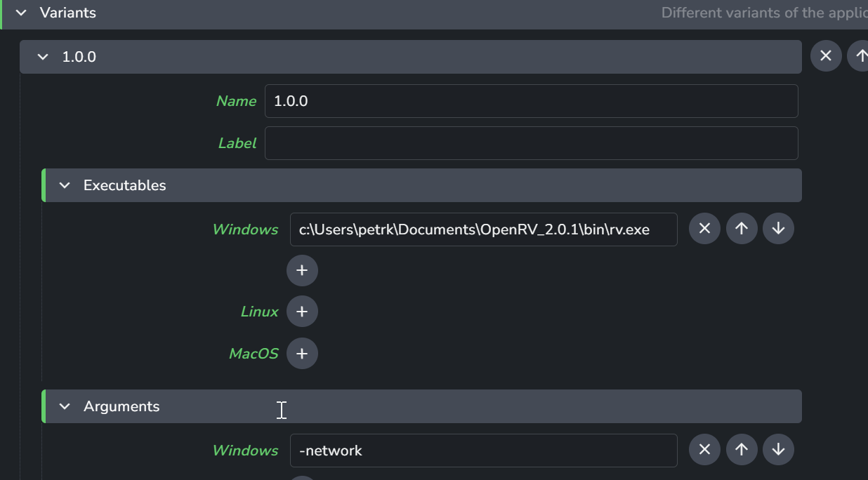Click the Name field label
This screenshot has height=480, width=868.
pos(236,101)
